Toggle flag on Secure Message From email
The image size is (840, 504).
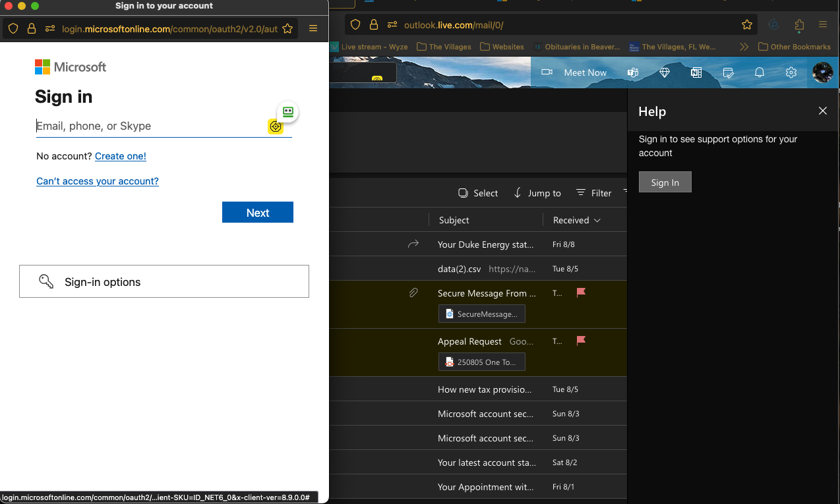click(581, 293)
